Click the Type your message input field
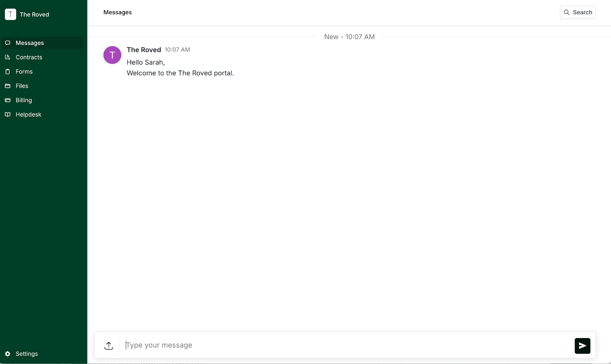The width and height of the screenshot is (611, 364). click(x=267, y=345)
